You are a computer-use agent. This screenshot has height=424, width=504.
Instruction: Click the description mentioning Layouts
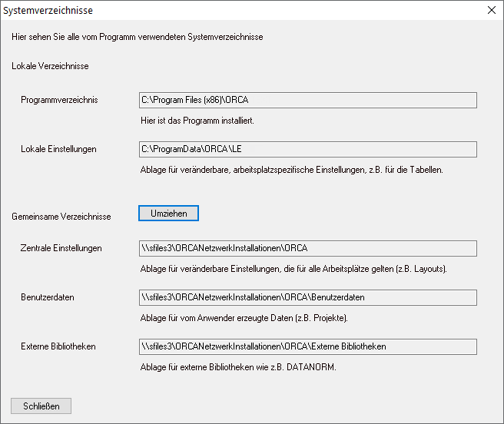pyautogui.click(x=293, y=269)
